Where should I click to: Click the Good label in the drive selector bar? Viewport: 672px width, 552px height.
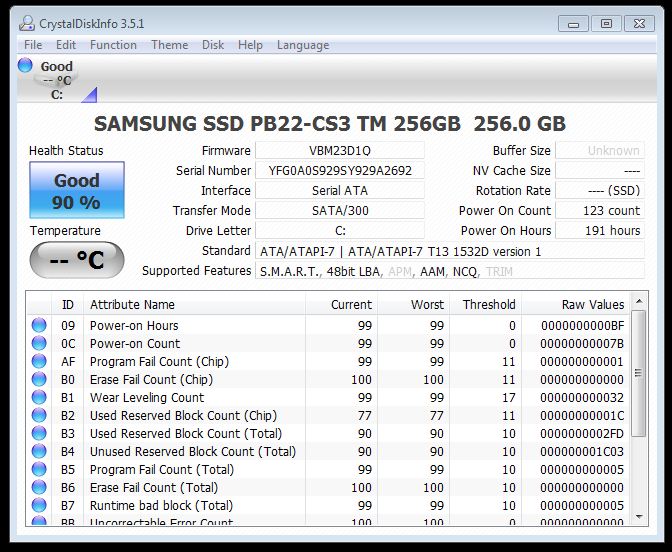(x=57, y=66)
